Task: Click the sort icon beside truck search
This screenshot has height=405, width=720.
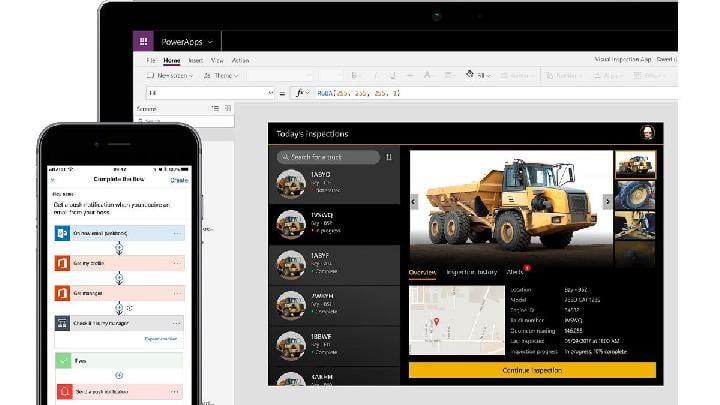Action: point(389,157)
